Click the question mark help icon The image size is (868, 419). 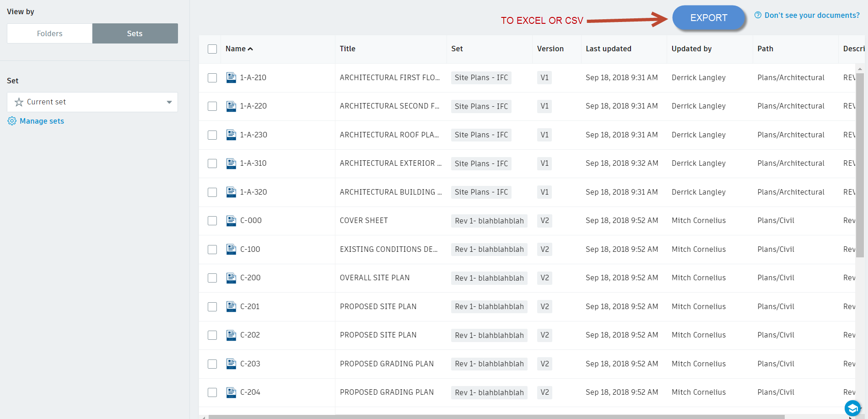click(x=758, y=15)
